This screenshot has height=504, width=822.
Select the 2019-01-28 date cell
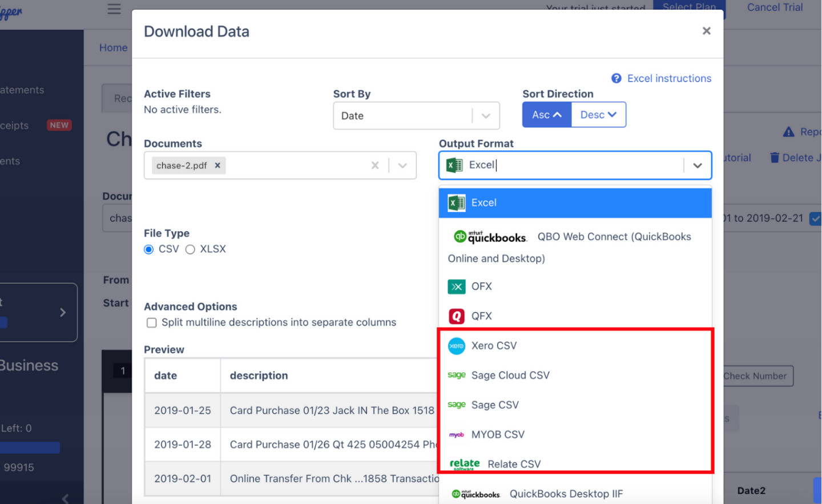[183, 445]
